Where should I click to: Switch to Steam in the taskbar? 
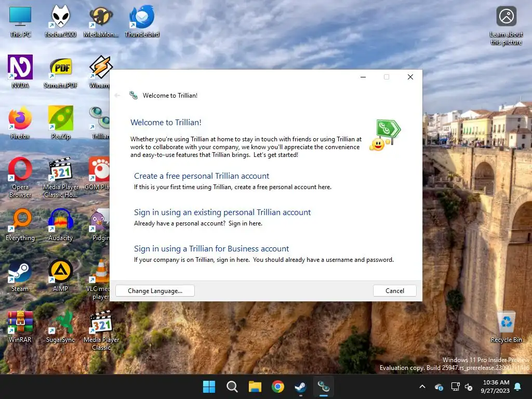point(301,387)
